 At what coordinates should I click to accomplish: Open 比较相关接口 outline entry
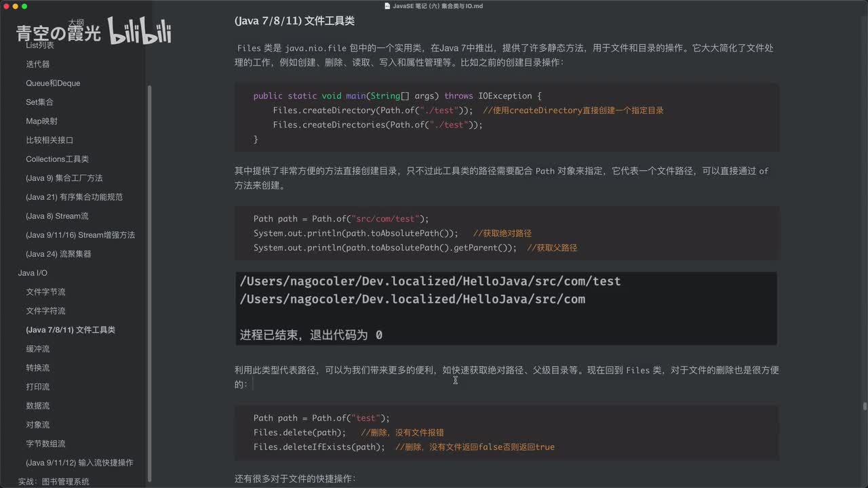(x=50, y=140)
